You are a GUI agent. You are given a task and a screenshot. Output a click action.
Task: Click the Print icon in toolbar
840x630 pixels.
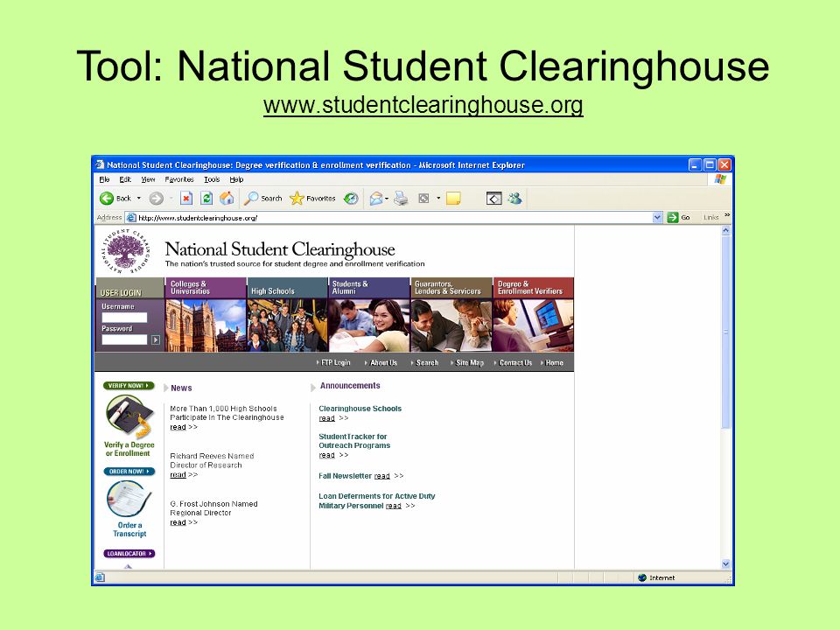[401, 199]
